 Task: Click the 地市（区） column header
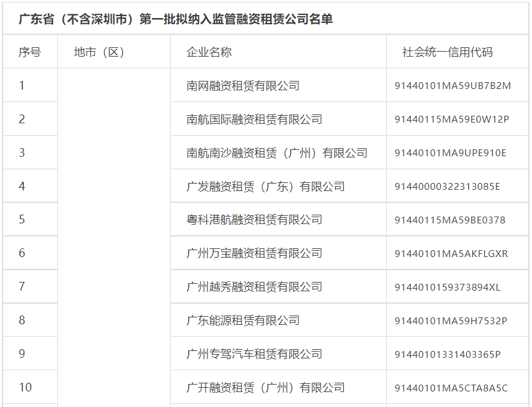coord(98,52)
